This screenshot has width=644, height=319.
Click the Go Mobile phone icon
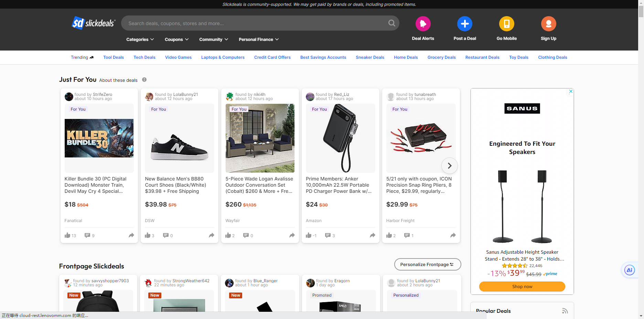pos(506,24)
